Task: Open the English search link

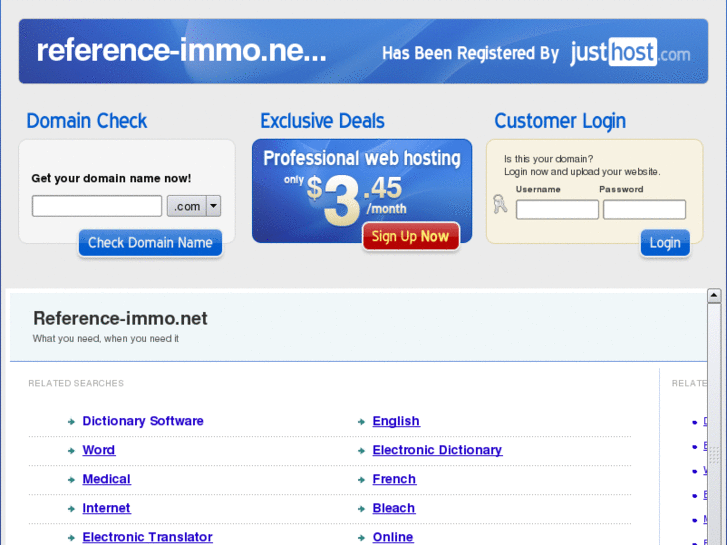Action: click(x=396, y=421)
